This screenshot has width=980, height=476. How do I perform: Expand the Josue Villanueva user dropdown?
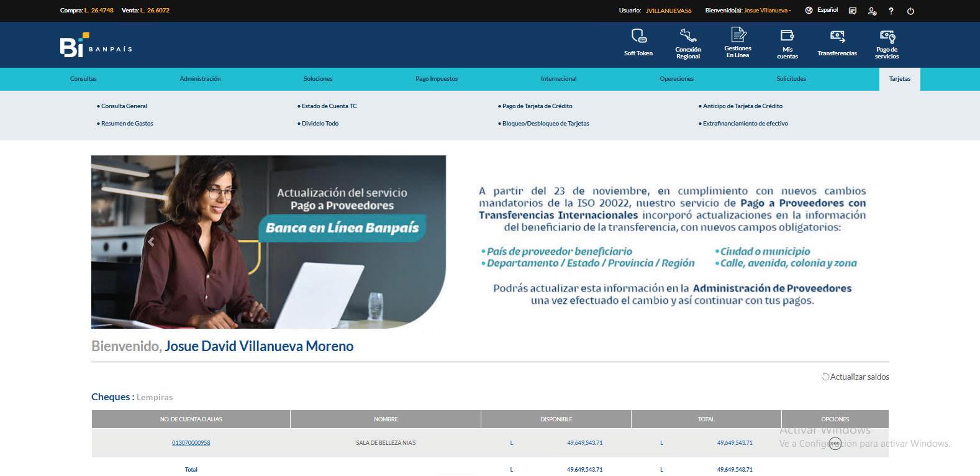click(x=768, y=11)
